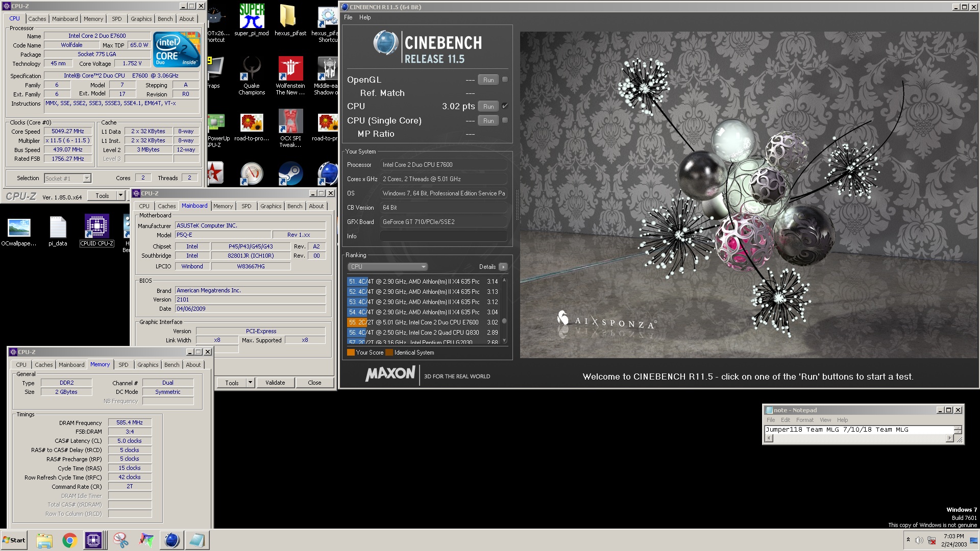
Task: Select ranking row 55 Intel Core 2 Duo E7600
Action: 423,322
